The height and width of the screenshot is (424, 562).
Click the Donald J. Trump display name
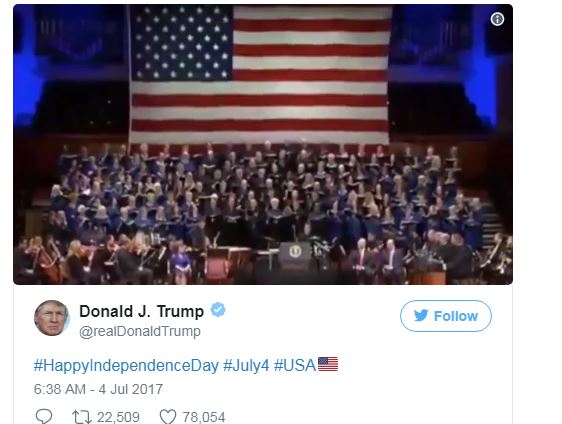click(142, 311)
